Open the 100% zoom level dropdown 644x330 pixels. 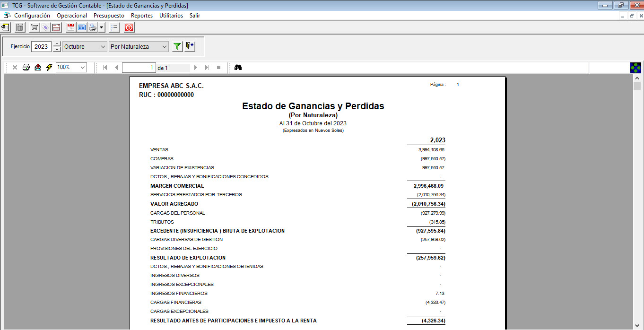(x=83, y=68)
